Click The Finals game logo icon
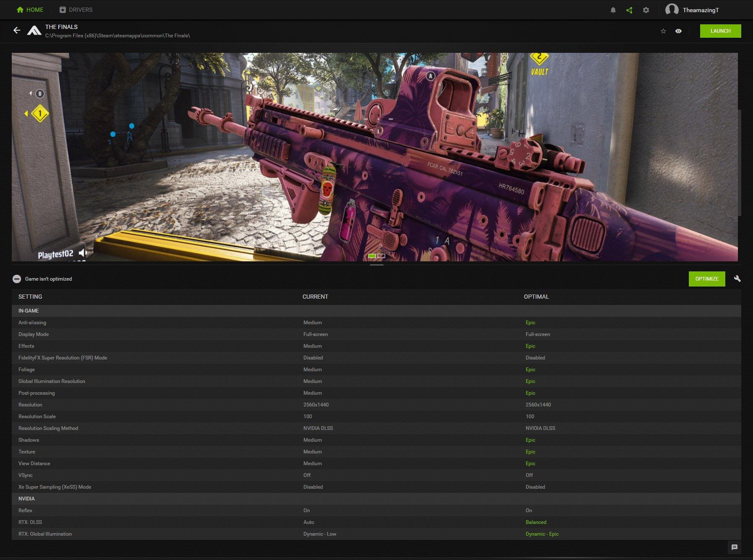 pyautogui.click(x=34, y=31)
